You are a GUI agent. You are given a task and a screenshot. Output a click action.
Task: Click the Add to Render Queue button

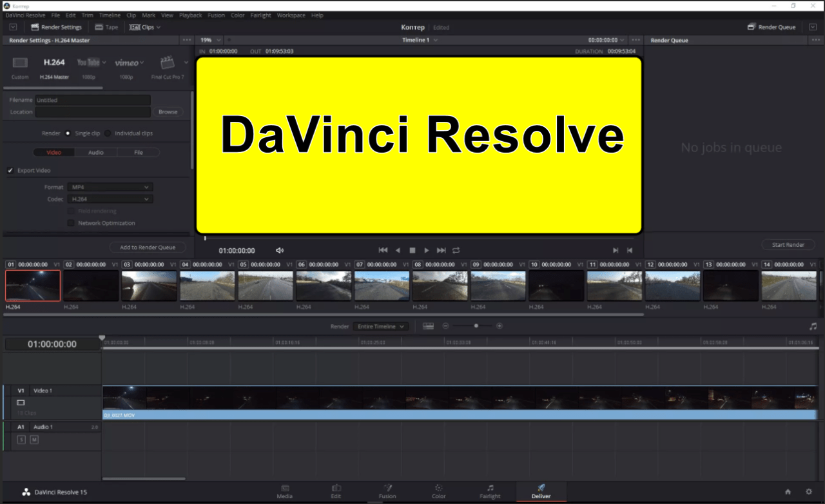click(x=148, y=247)
